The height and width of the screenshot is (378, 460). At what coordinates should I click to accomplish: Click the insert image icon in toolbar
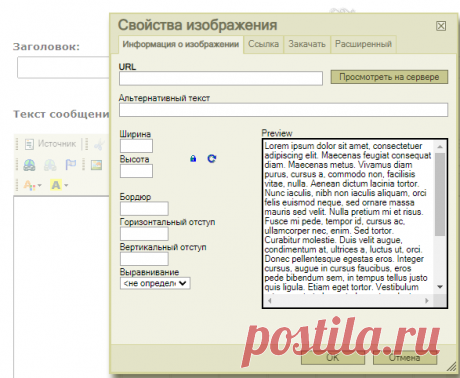(x=96, y=165)
